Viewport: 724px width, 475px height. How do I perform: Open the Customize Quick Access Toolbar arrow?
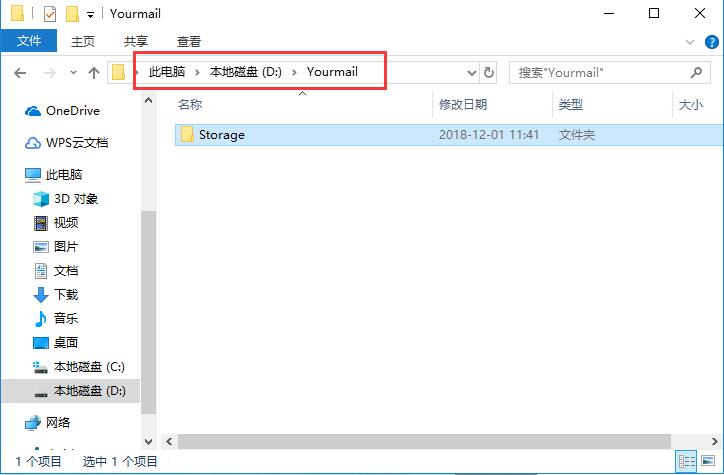coord(90,15)
